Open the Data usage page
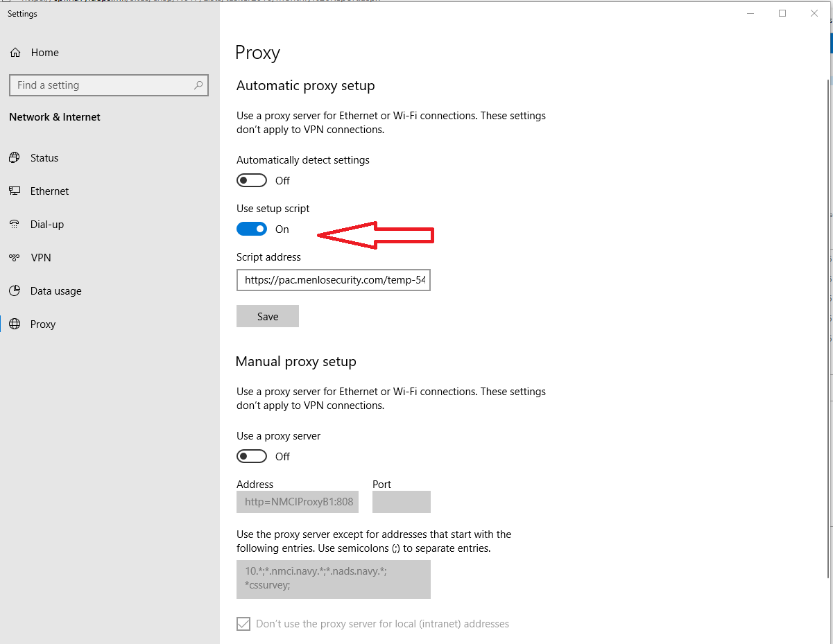 [56, 291]
